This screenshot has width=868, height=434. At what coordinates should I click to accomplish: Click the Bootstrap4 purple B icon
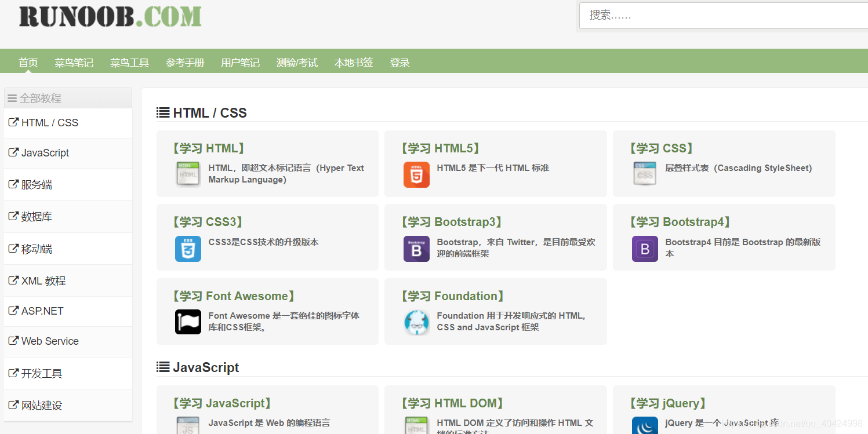coord(645,249)
